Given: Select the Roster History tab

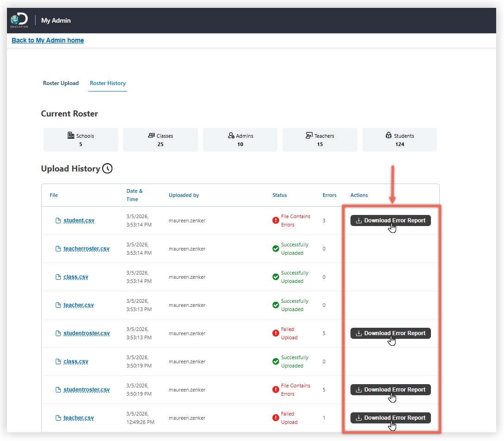Looking at the screenshot, I should tap(108, 83).
